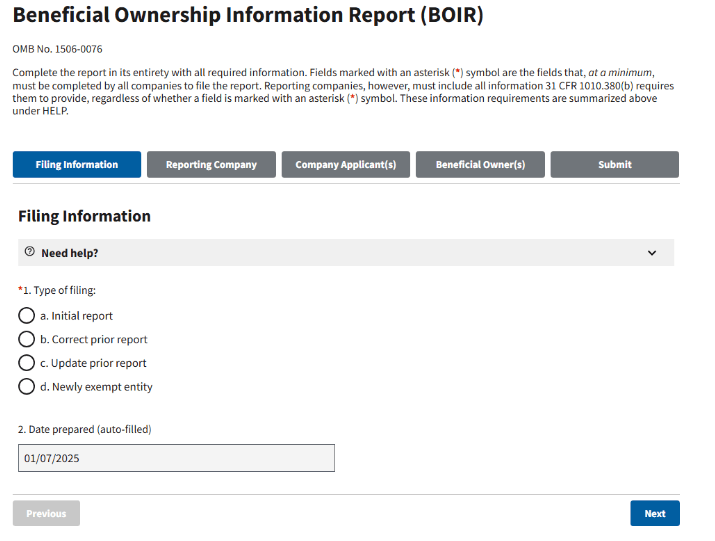Open the Company Applicant(s) tab

345,165
